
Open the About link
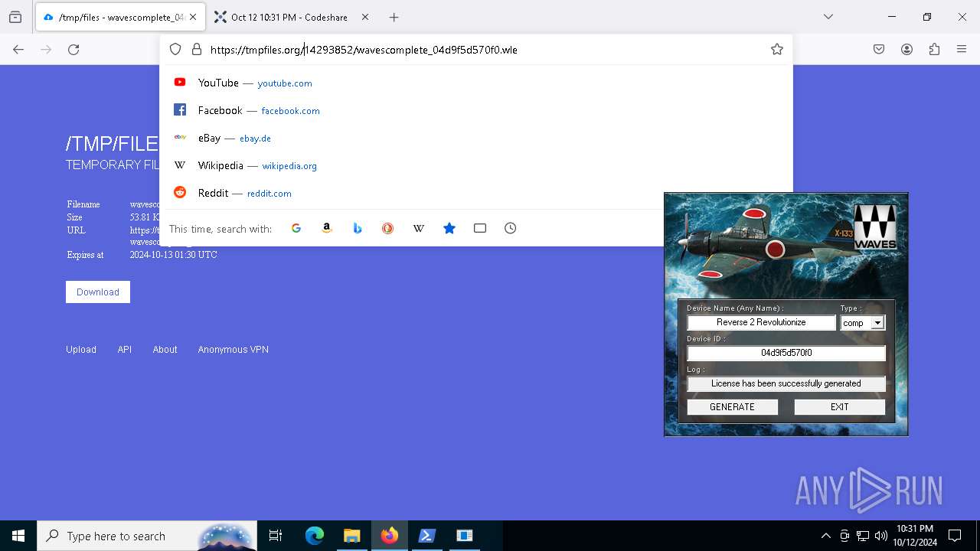pos(165,349)
